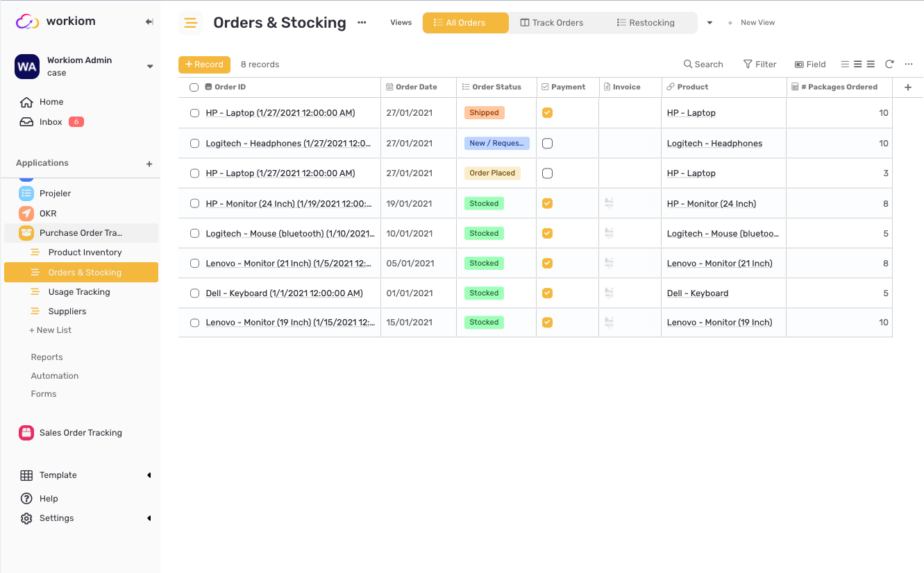The height and width of the screenshot is (573, 924).
Task: Expand the Settings submenu arrow
Action: click(149, 518)
